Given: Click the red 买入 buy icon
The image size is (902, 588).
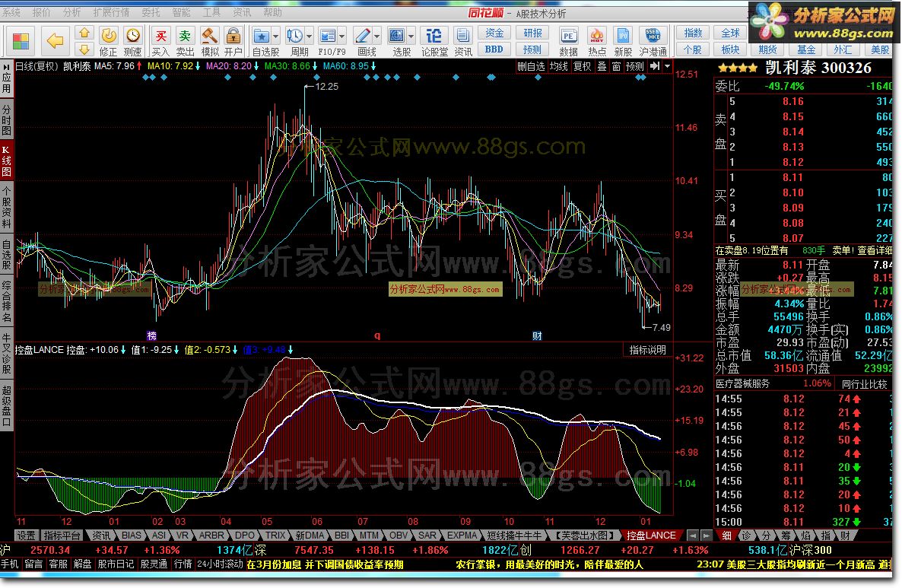Looking at the screenshot, I should [160, 42].
